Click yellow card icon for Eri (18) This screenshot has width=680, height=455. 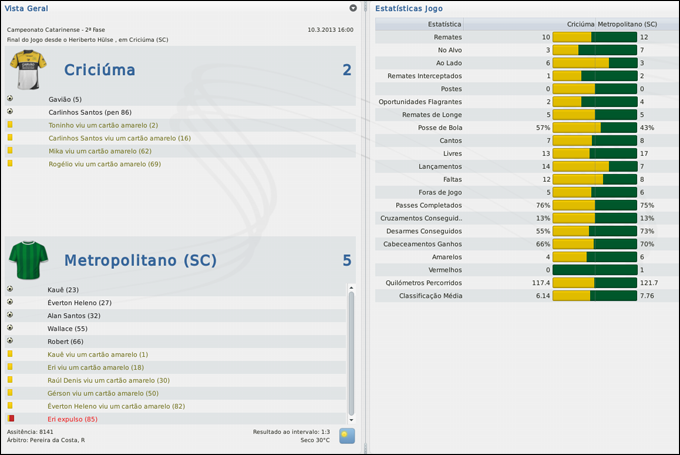tap(10, 367)
